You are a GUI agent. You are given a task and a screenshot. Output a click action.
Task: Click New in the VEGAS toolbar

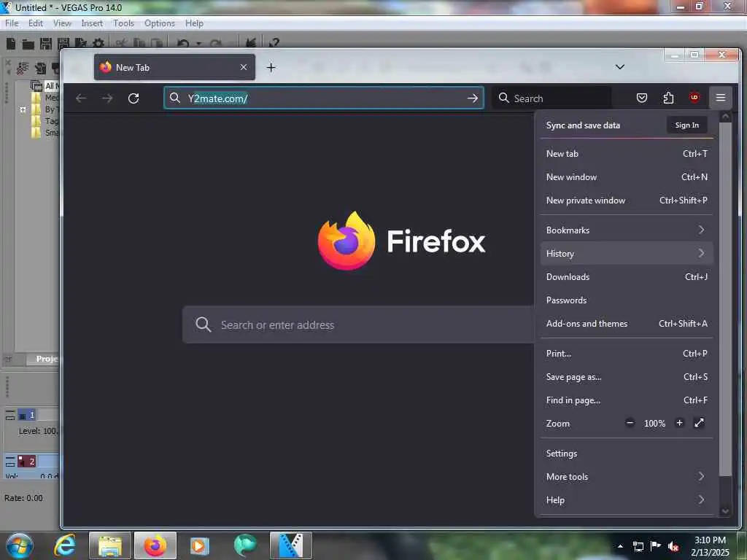(11, 44)
